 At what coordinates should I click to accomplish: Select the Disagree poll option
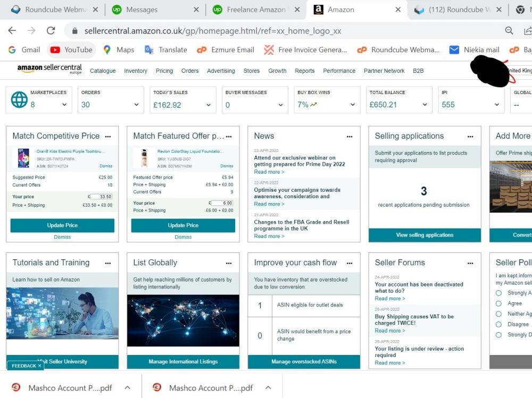[x=498, y=325]
